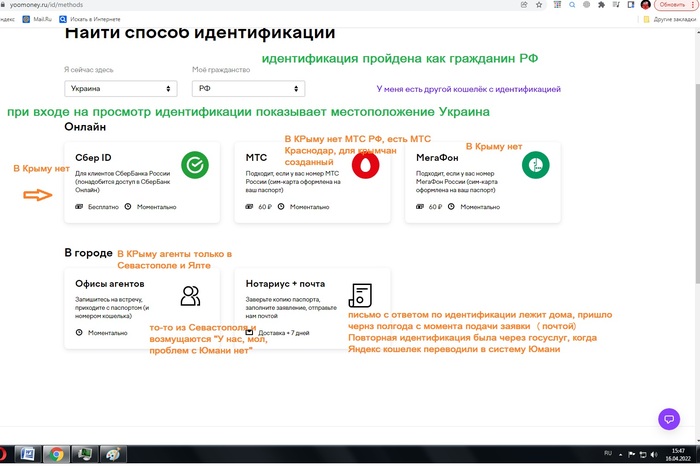The height and width of the screenshot is (467, 700).
Task: Click the RU language indicator in tray
Action: (607, 455)
